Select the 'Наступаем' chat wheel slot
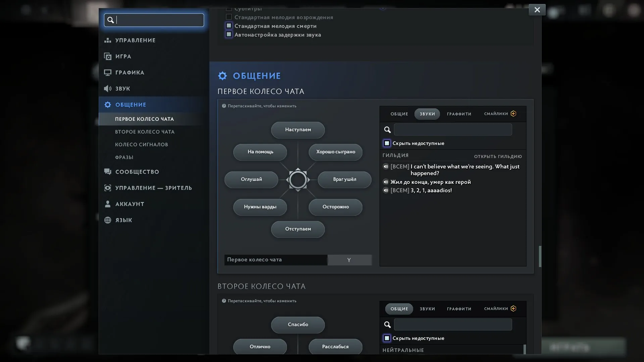 pyautogui.click(x=298, y=130)
